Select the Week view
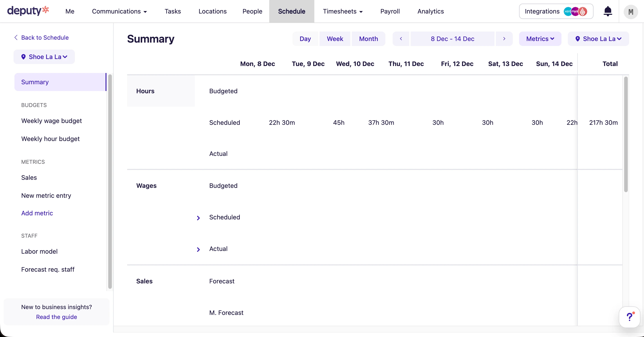This screenshot has width=644, height=337. pos(335,39)
